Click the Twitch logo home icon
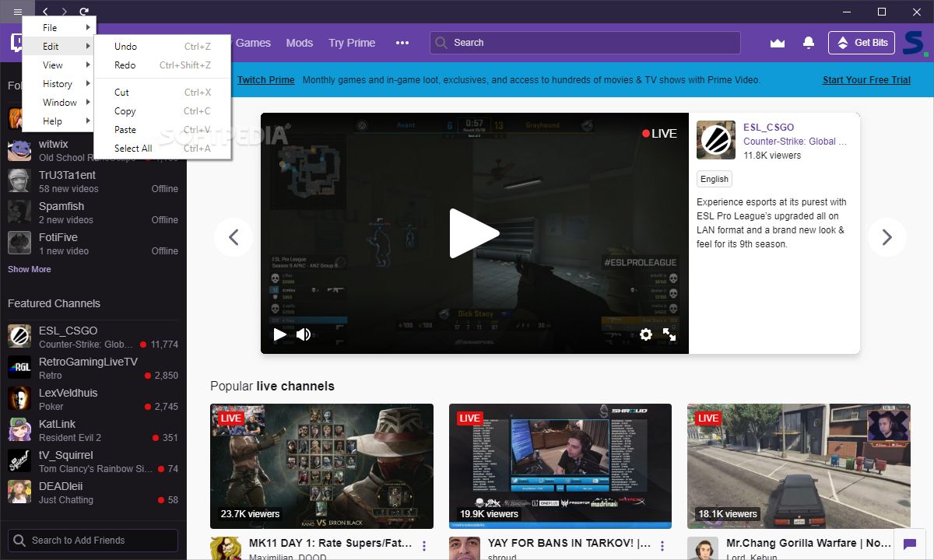Image resolution: width=934 pixels, height=560 pixels. point(17,43)
